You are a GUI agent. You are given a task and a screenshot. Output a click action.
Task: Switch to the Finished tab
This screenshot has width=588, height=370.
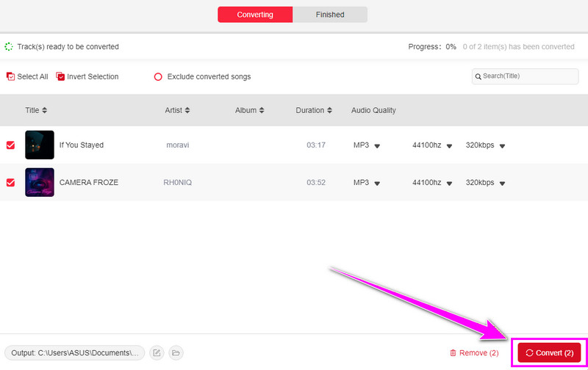coord(329,15)
